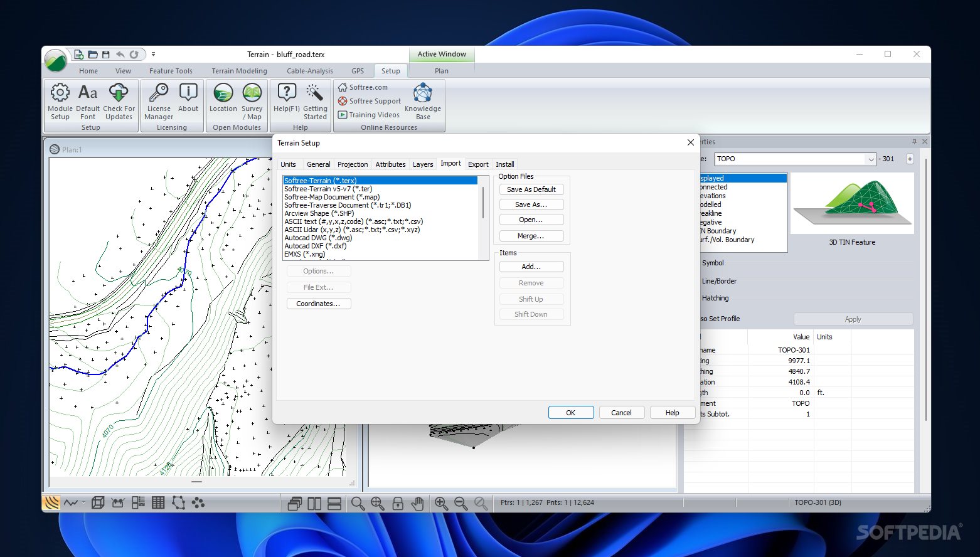Tile windows side by side icon
The height and width of the screenshot is (557, 980).
[314, 503]
